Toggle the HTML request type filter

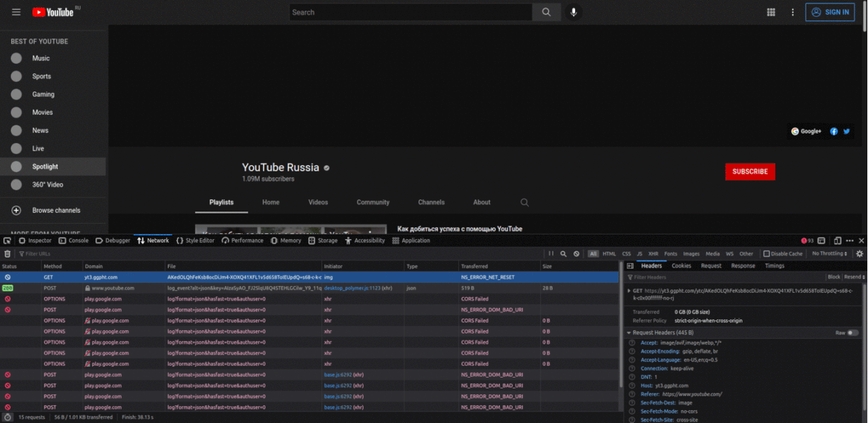coord(610,254)
